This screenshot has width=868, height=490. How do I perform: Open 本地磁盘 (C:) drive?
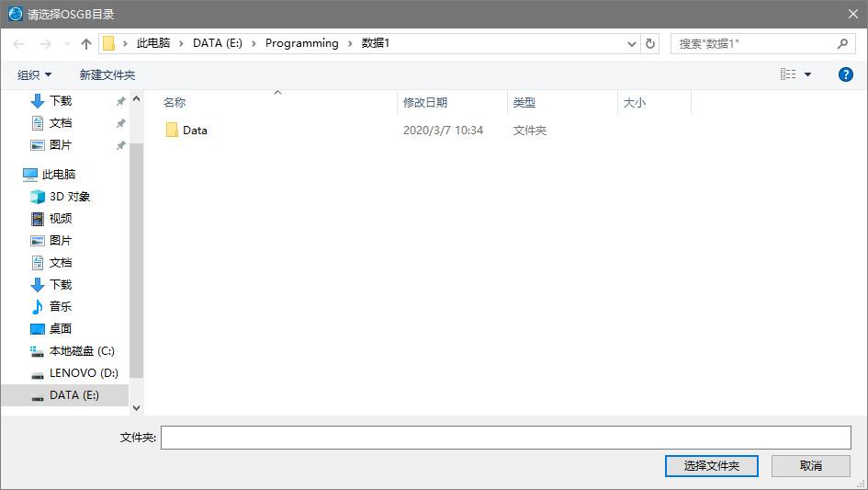click(x=82, y=351)
